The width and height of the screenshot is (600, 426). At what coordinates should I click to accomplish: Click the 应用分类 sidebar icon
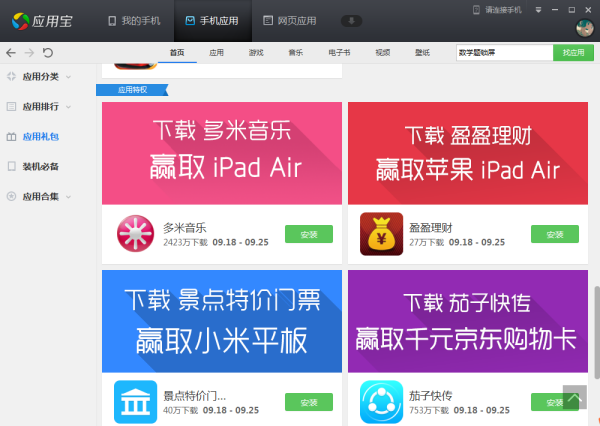11,77
